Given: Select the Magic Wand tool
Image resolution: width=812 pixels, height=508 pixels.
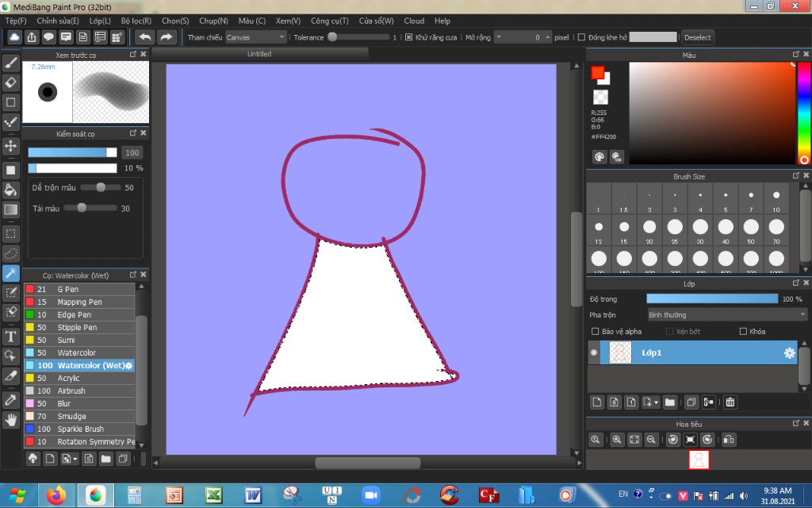Looking at the screenshot, I should [x=11, y=273].
